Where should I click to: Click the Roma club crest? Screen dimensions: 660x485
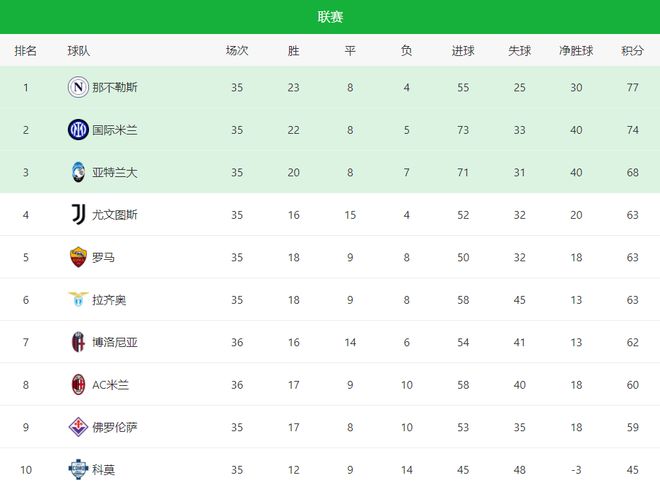point(78,257)
